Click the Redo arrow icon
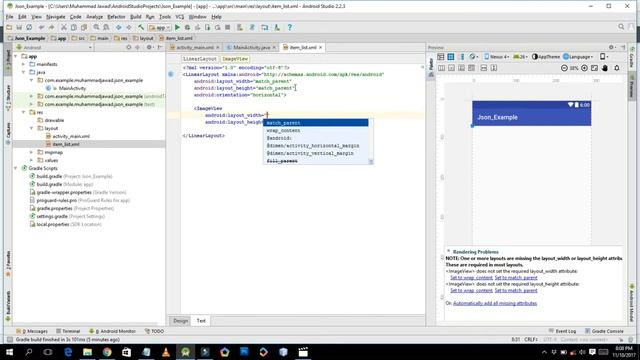This screenshot has height=360, width=640. 51,27
